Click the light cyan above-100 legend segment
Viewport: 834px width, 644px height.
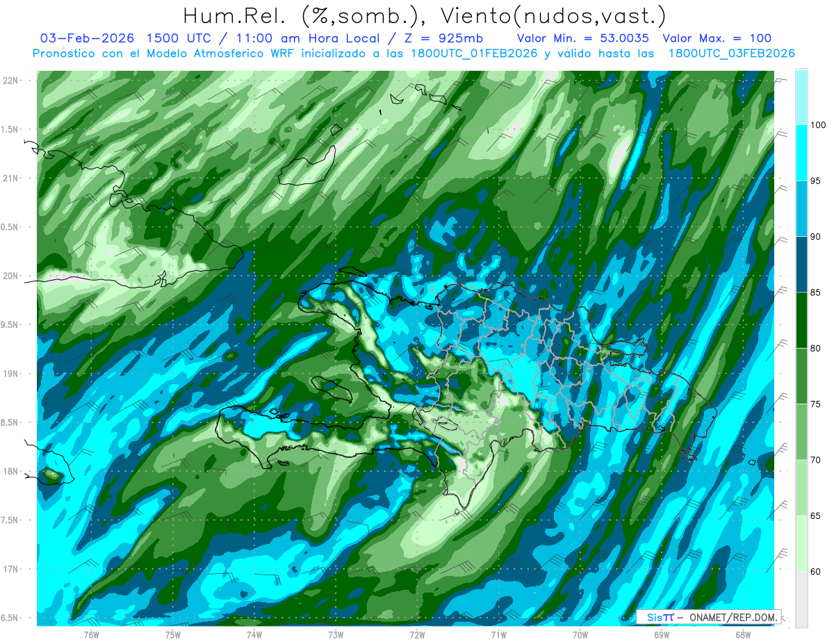801,97
